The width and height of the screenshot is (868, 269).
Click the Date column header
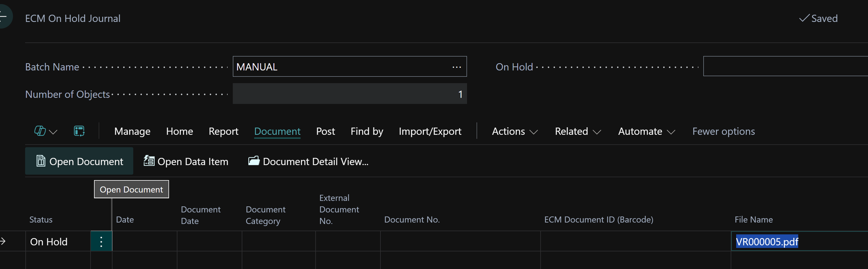125,220
